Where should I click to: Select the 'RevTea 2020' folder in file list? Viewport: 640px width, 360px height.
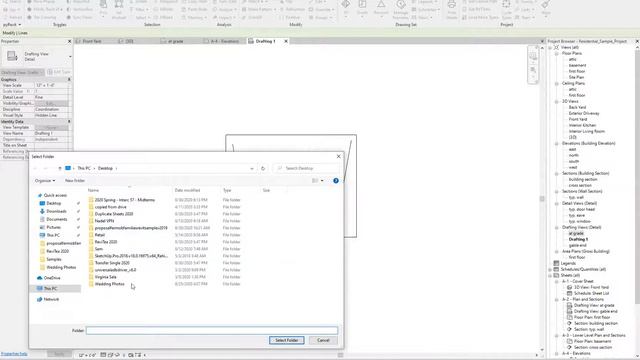click(106, 242)
